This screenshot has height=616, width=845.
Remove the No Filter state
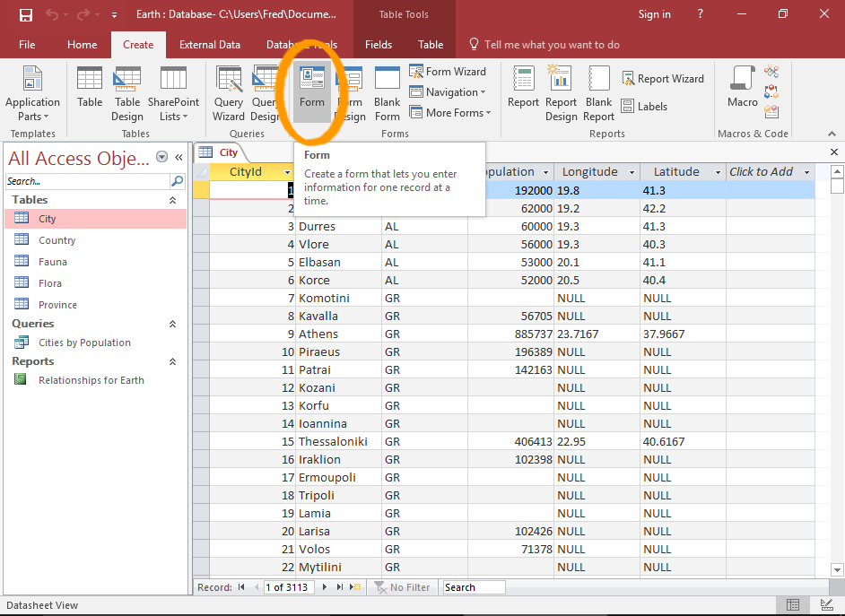point(402,586)
